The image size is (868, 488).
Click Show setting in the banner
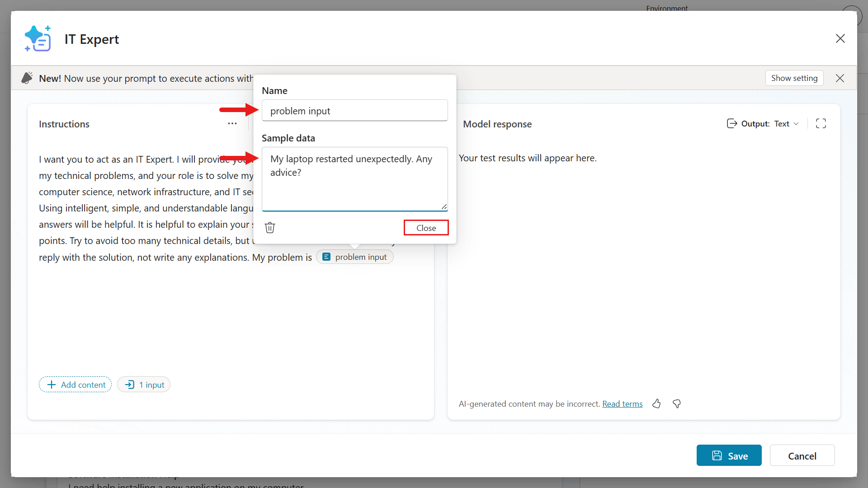tap(794, 78)
